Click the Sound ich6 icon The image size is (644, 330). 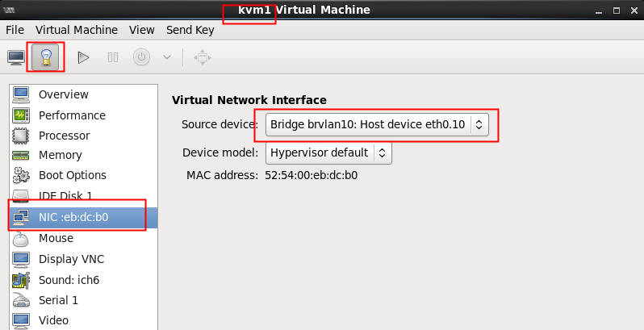[21, 280]
